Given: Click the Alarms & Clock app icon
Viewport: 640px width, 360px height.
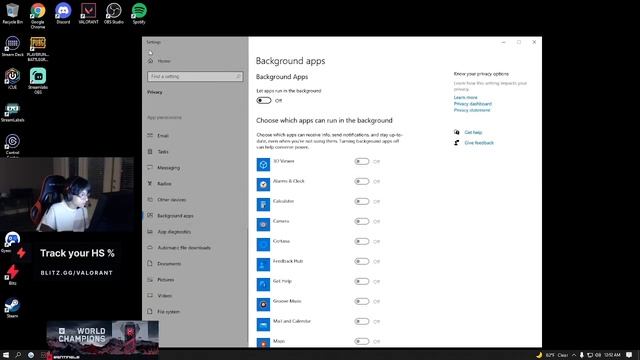Looking at the screenshot, I should [263, 184].
